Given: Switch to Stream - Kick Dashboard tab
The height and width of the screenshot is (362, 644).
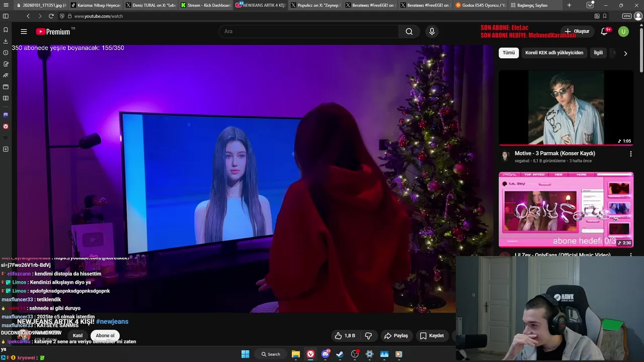Looking at the screenshot, I should tap(205, 5).
